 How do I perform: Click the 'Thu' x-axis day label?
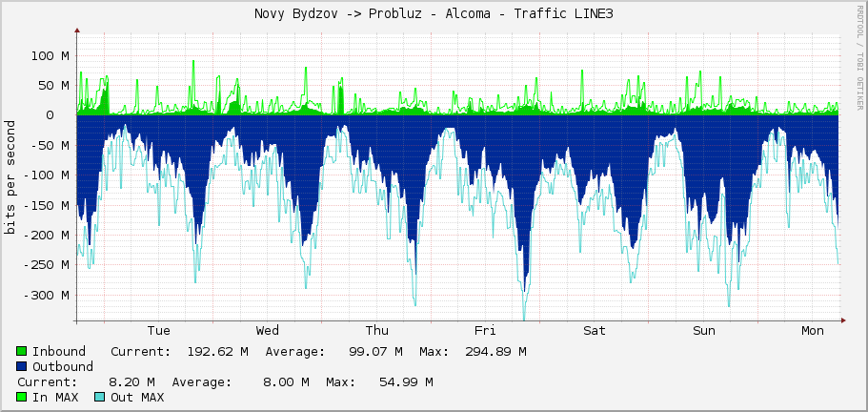[x=377, y=331]
